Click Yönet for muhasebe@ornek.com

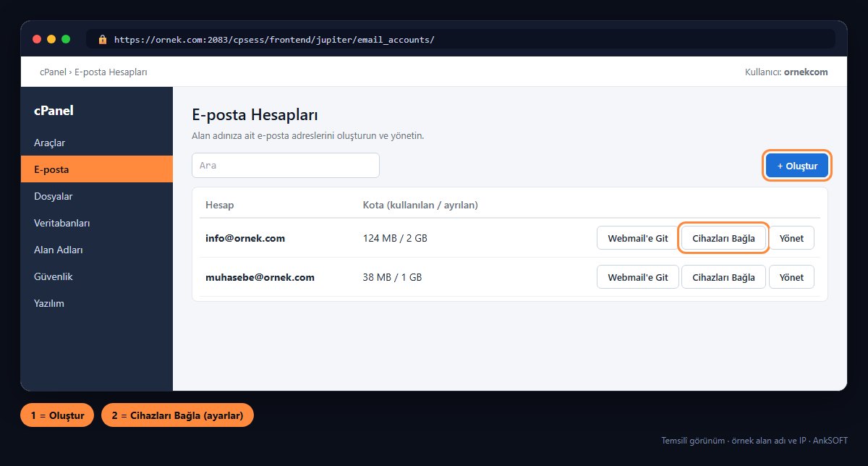791,277
